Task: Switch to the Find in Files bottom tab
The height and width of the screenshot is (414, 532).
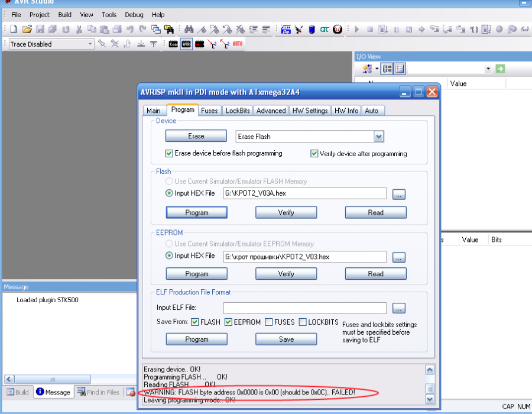Action: pos(99,392)
